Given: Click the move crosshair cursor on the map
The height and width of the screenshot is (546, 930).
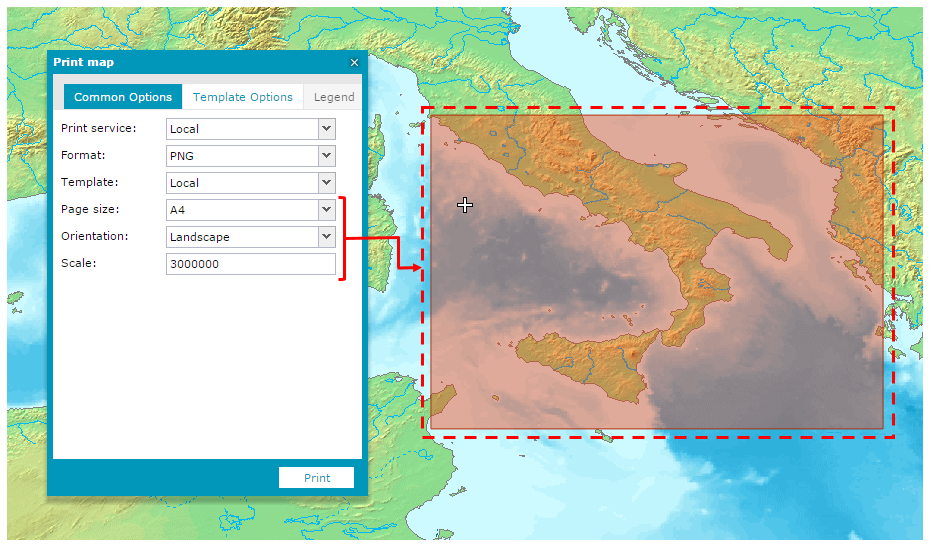Looking at the screenshot, I should [x=465, y=205].
